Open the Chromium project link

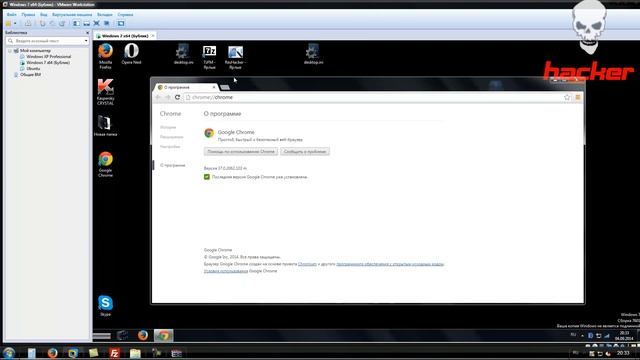[x=307, y=264]
